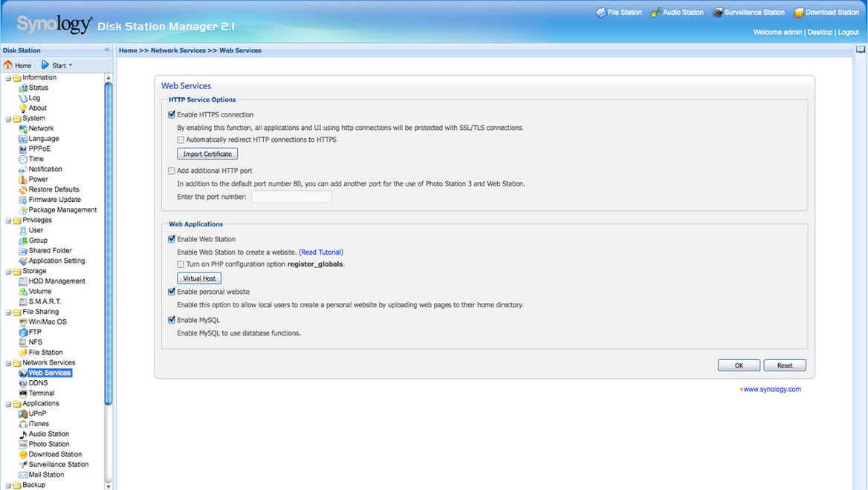Select Restore Defaults icon
Screen dimensions: 868x490
(x=23, y=190)
